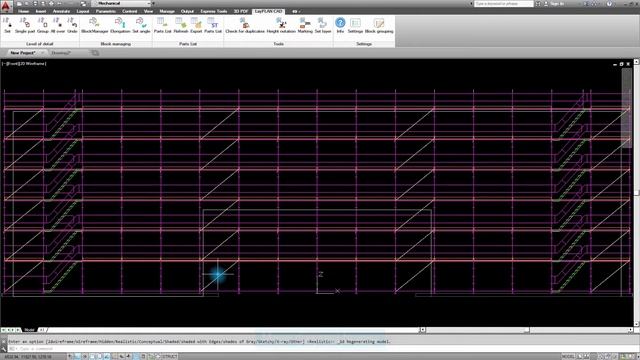Apply the All over detail tool
Screen dimensions: 640x360
click(58, 25)
